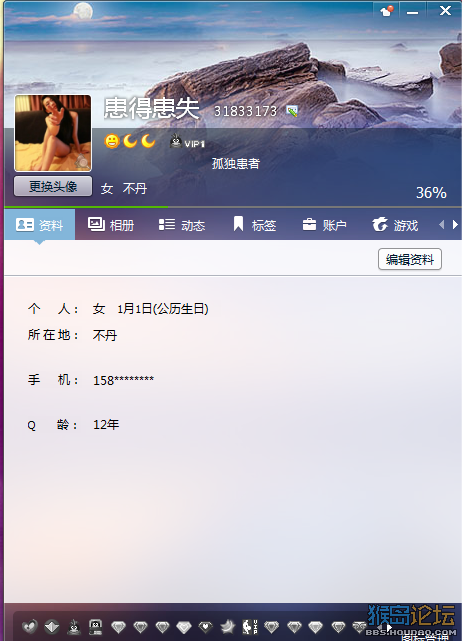Click the 孤独患者 signature text
This screenshot has width=462, height=641.
[235, 164]
